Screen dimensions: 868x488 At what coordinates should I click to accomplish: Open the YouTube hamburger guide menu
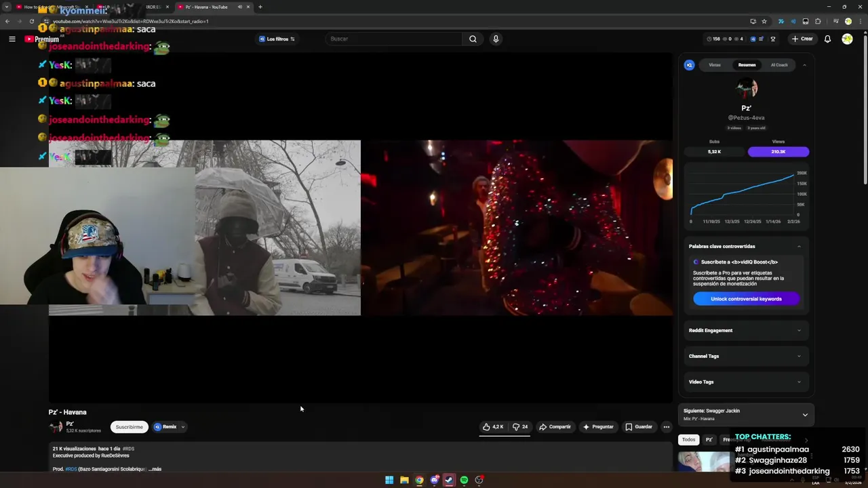click(x=12, y=39)
